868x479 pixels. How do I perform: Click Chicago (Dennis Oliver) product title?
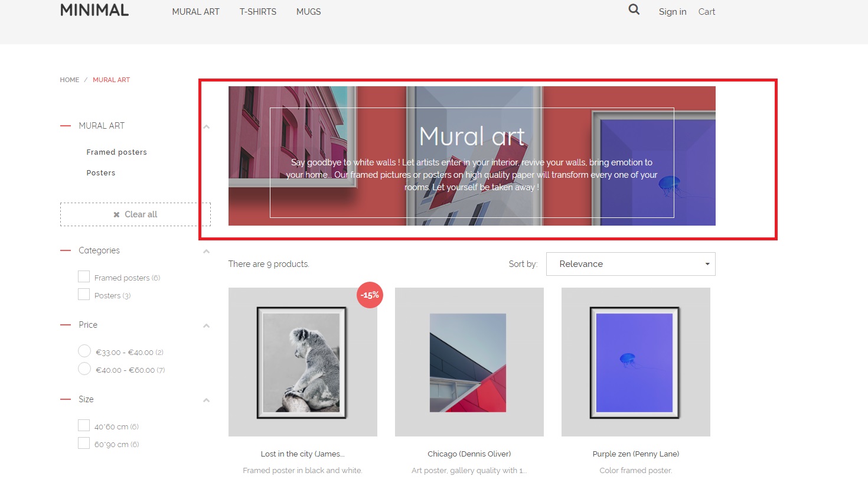click(469, 454)
